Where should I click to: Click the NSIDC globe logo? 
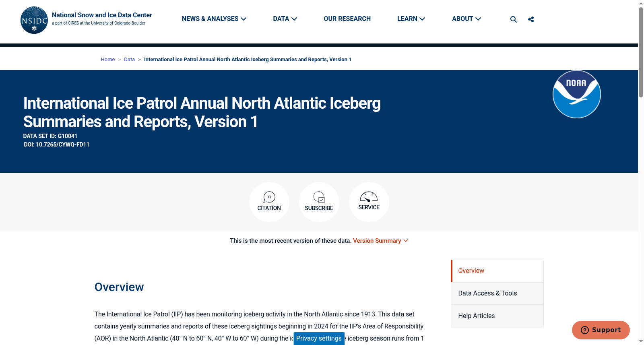[34, 20]
